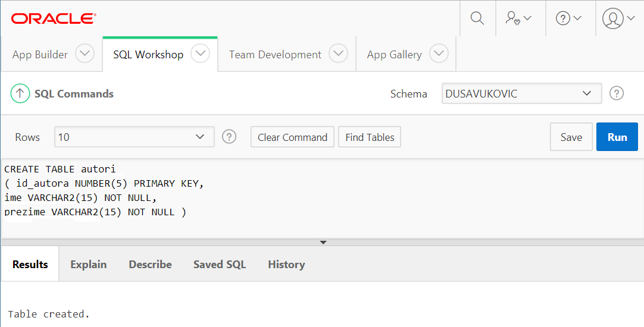Click the help icon next to Schema

(x=617, y=93)
